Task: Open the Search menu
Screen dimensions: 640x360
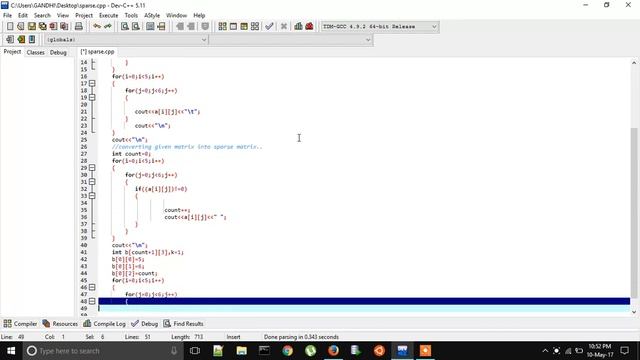Action: tap(42, 16)
